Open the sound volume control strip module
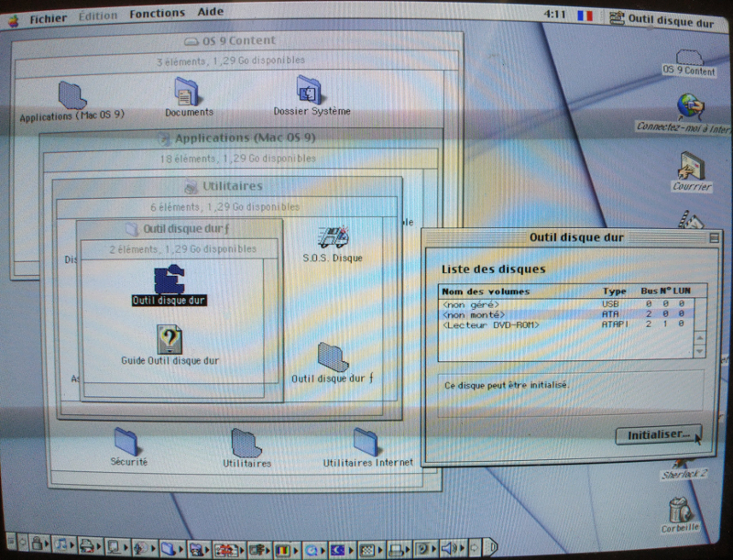733x560 pixels. click(449, 548)
